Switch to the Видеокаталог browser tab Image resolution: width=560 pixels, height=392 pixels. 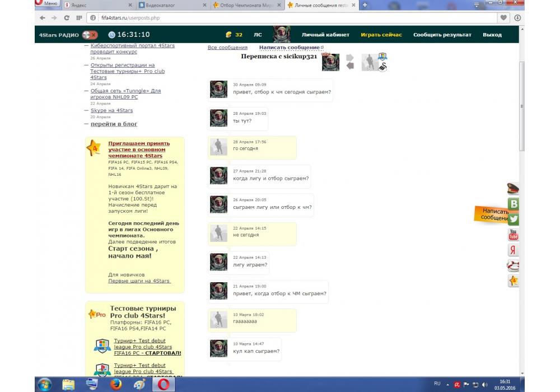pos(172,5)
